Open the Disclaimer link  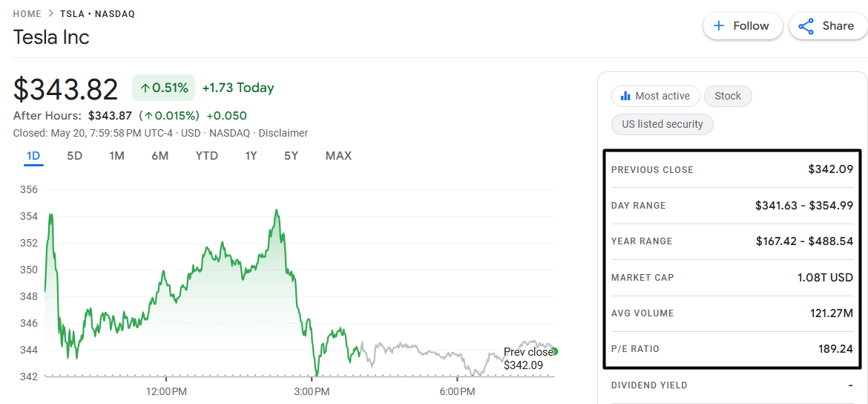[283, 133]
